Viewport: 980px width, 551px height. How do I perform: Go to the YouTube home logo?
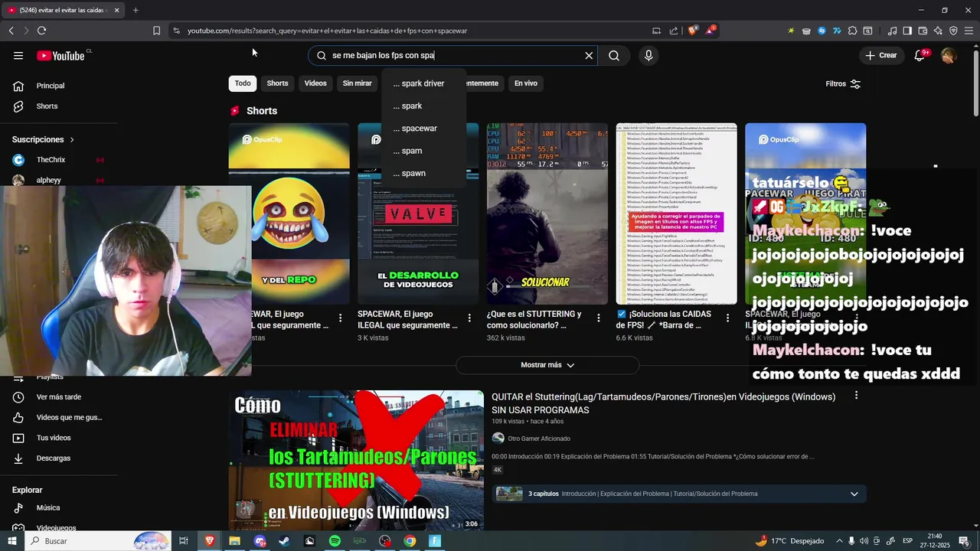click(x=60, y=55)
